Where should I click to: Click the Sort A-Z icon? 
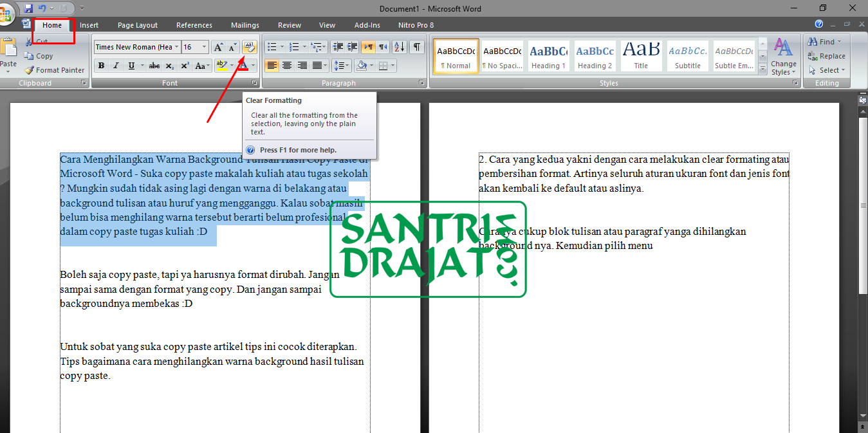[x=400, y=47]
